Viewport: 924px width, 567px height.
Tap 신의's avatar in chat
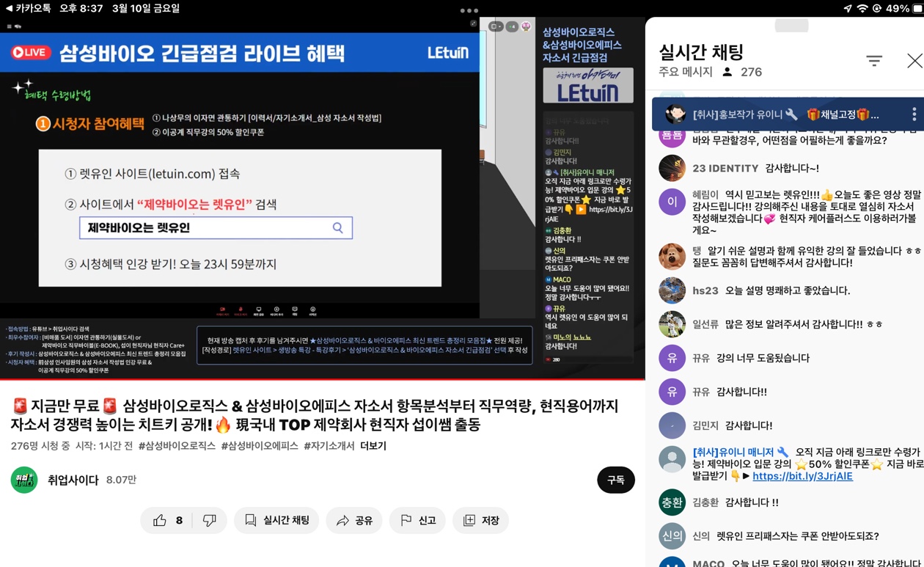672,536
